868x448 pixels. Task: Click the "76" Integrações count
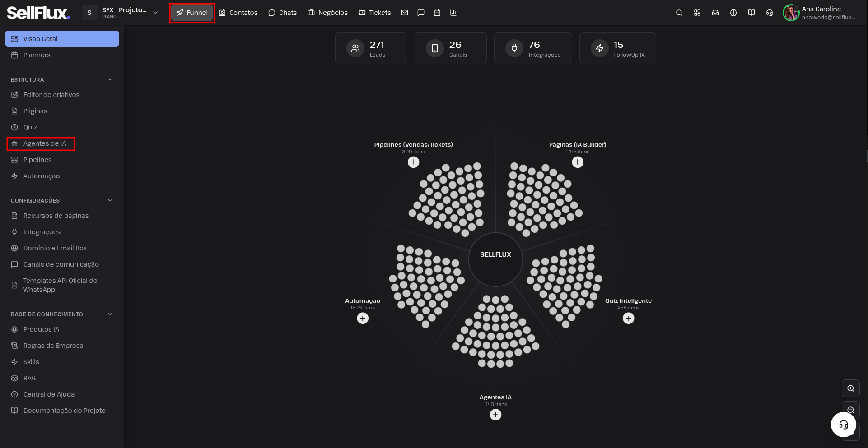[534, 45]
